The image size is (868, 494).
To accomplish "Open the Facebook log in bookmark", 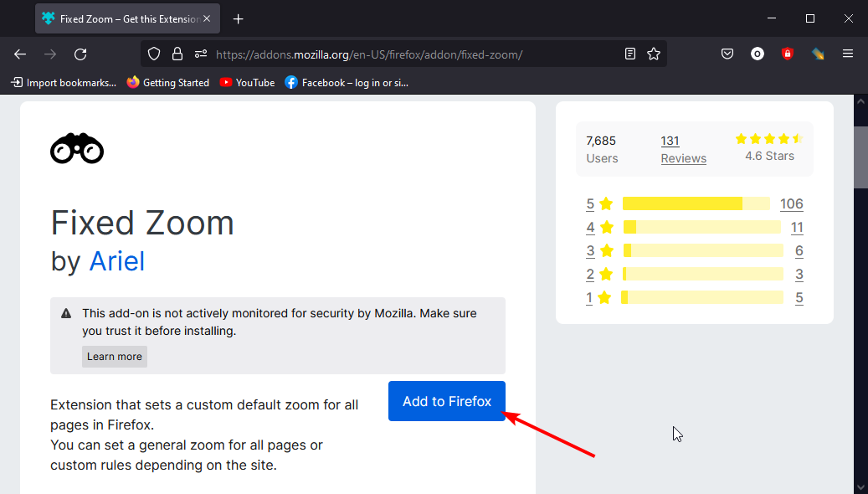I will 347,83.
